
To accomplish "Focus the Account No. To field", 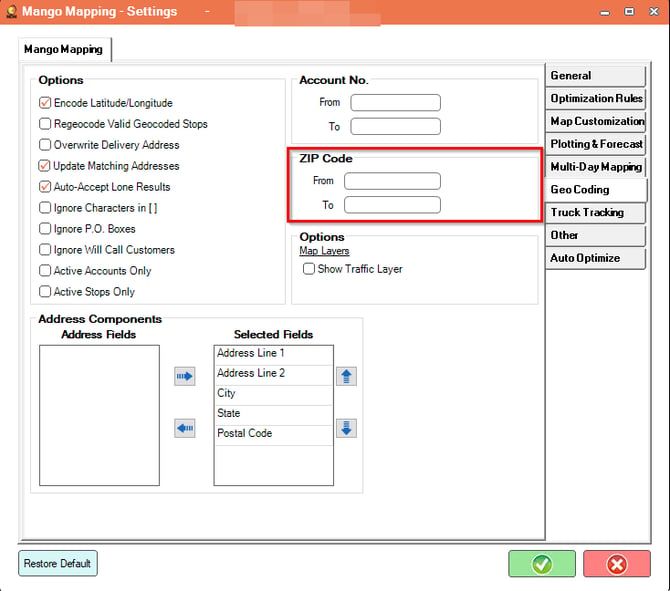I will [395, 126].
